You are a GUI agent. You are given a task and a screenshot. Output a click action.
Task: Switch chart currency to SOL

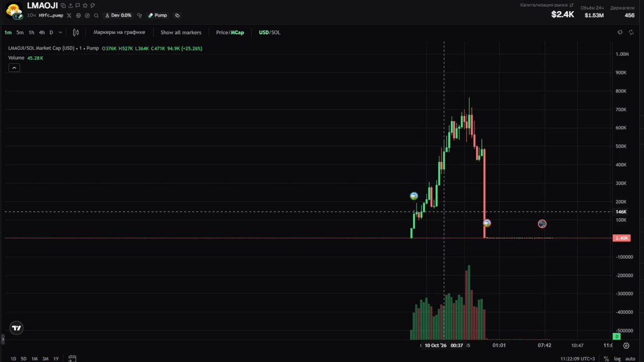276,32
